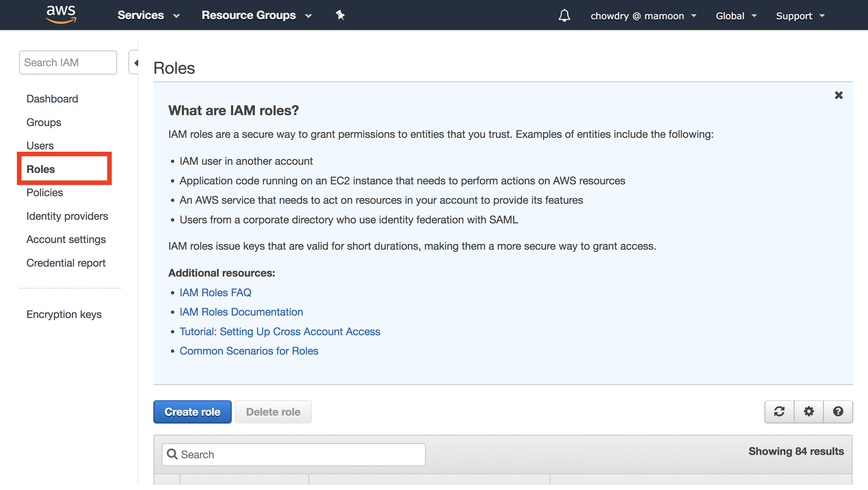Click the Showing 84 results text
The image size is (868, 490).
coord(796,451)
